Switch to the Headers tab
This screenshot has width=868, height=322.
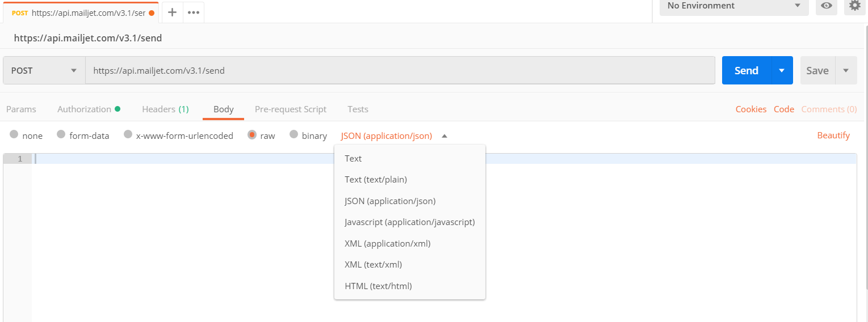pyautogui.click(x=165, y=109)
